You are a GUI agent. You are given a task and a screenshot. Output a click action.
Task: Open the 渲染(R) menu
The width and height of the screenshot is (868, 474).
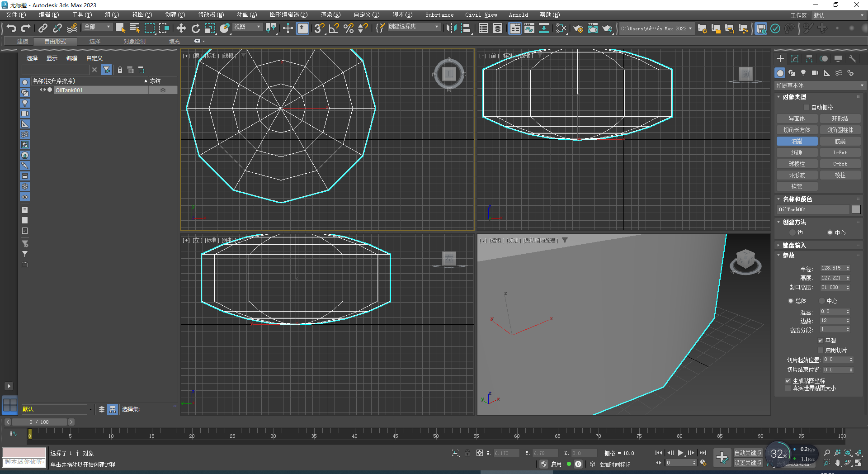click(330, 15)
